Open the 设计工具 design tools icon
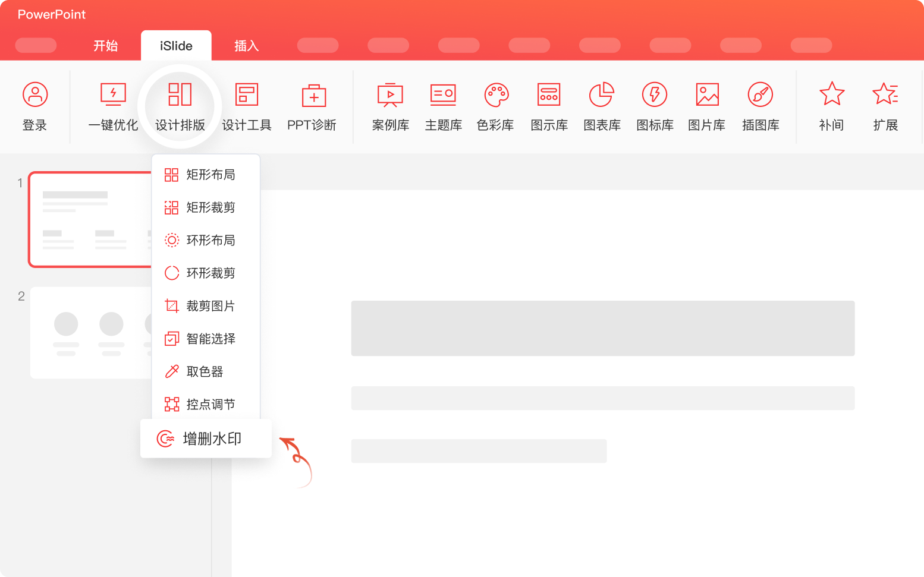 (x=247, y=106)
